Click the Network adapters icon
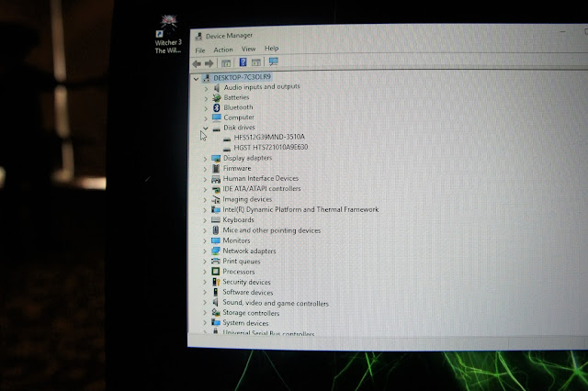 coord(216,251)
